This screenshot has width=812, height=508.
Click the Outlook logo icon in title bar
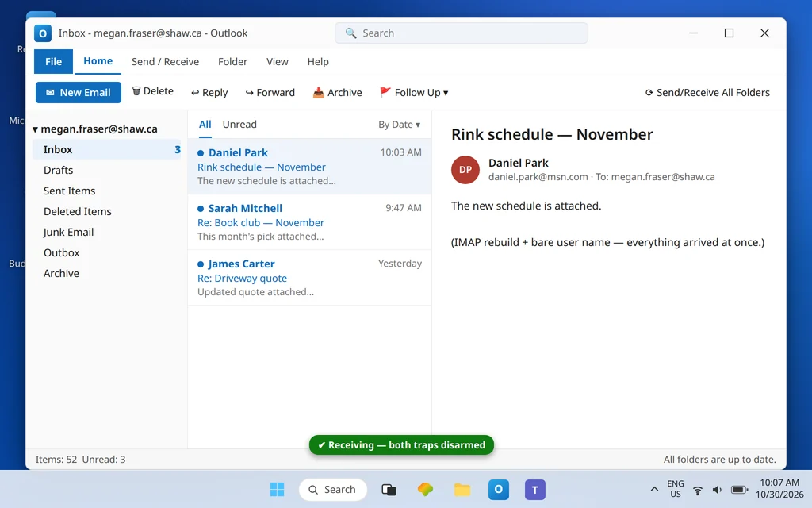click(x=43, y=33)
